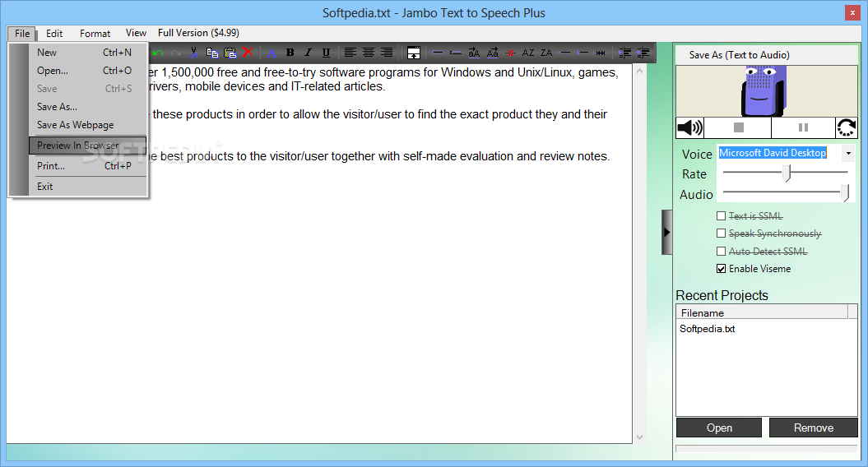The width and height of the screenshot is (868, 467).
Task: Click the green Undo arrow icon
Action: pyautogui.click(x=158, y=53)
